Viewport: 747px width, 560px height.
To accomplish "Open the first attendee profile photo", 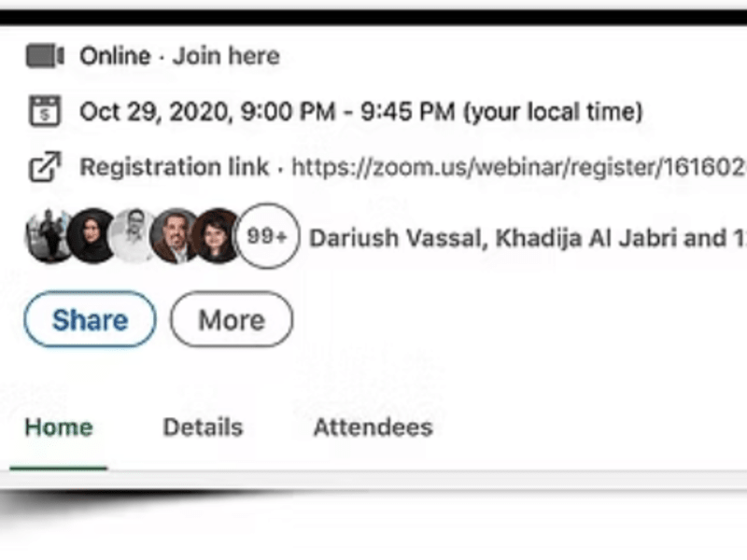I will click(x=48, y=236).
